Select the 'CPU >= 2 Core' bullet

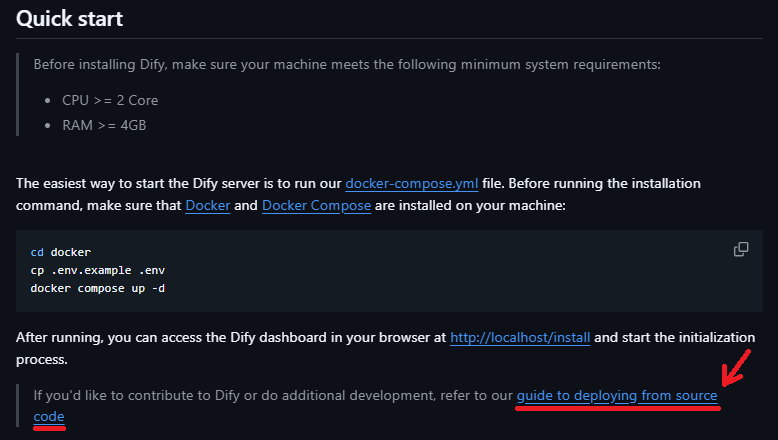click(110, 100)
